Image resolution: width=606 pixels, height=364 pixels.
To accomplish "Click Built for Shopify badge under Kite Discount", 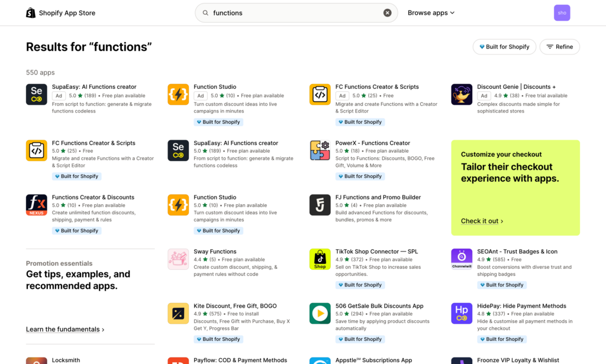I will [x=218, y=339].
